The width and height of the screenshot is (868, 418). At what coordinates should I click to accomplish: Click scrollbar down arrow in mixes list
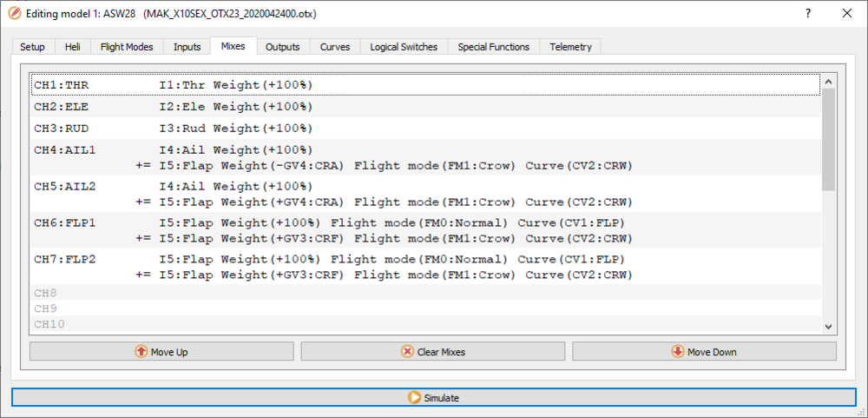829,327
